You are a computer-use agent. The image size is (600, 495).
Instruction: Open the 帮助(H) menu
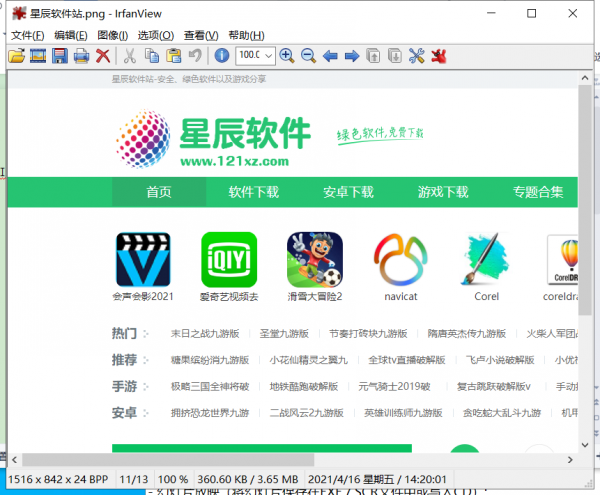point(246,36)
